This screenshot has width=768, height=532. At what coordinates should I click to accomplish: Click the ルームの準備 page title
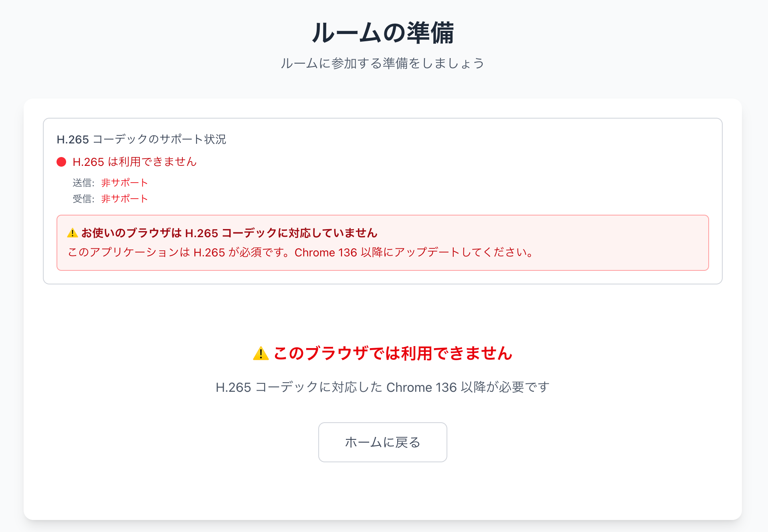point(382,32)
